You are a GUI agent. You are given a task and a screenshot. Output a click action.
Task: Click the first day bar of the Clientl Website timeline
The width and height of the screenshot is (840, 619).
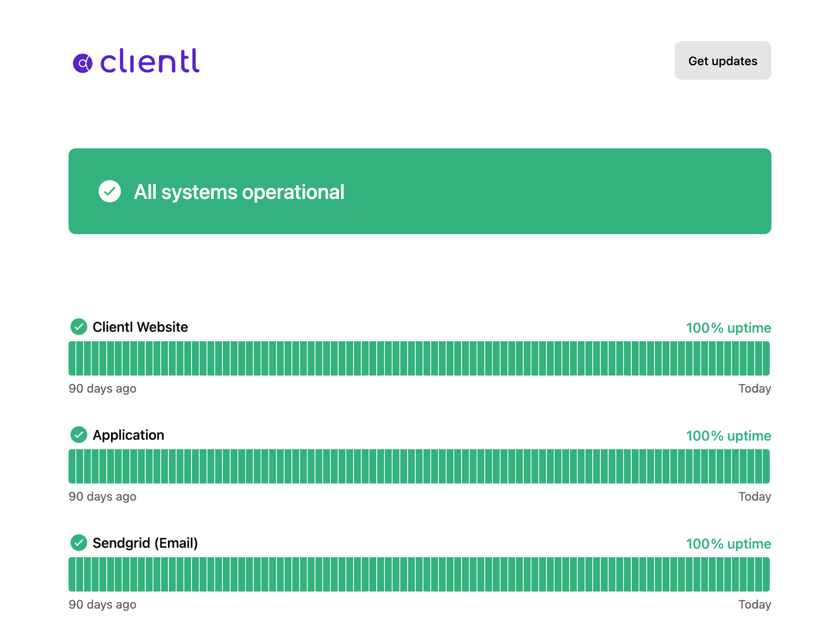pyautogui.click(x=72, y=358)
